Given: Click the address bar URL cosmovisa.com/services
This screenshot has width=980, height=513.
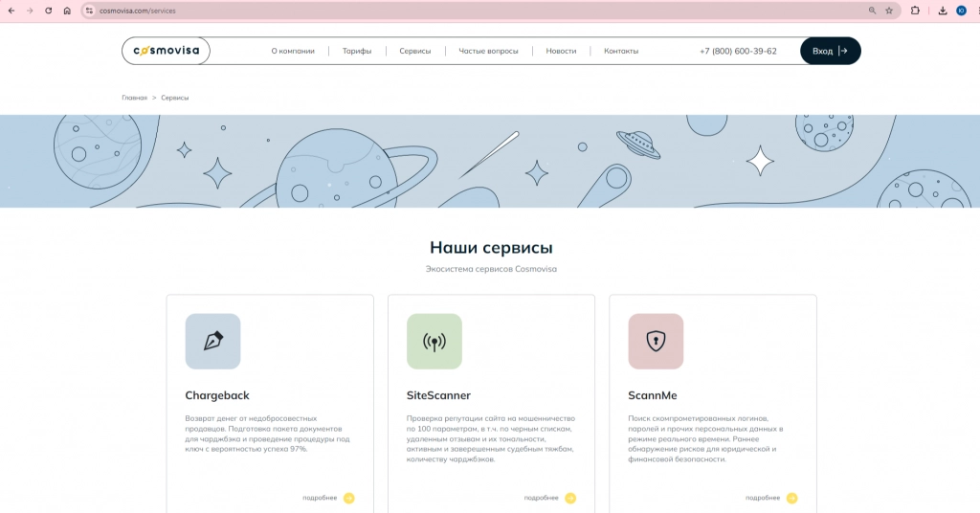Looking at the screenshot, I should coord(138,11).
